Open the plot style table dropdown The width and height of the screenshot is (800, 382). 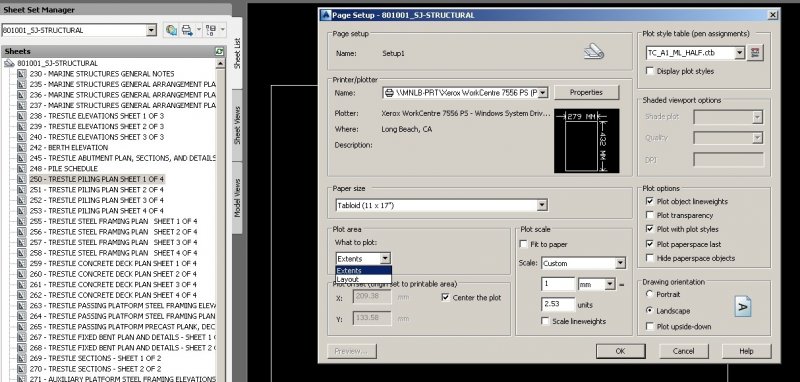point(739,53)
